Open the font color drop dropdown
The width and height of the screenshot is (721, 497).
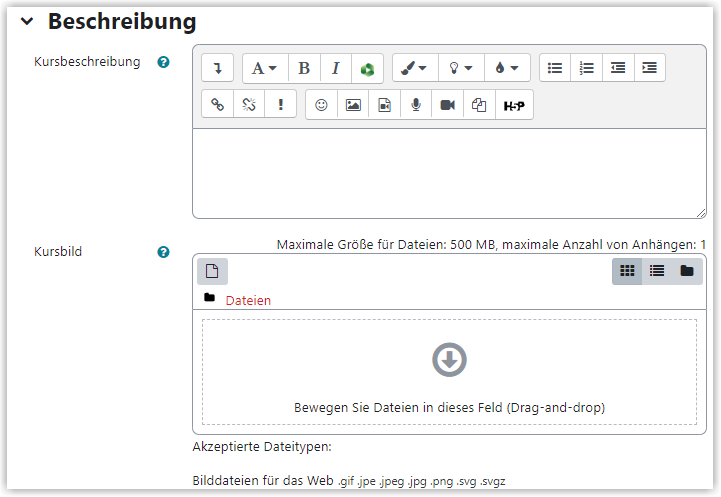[x=507, y=68]
